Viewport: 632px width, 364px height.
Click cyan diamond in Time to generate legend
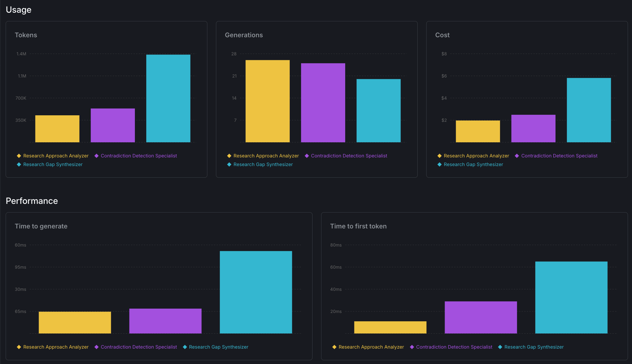tap(185, 347)
